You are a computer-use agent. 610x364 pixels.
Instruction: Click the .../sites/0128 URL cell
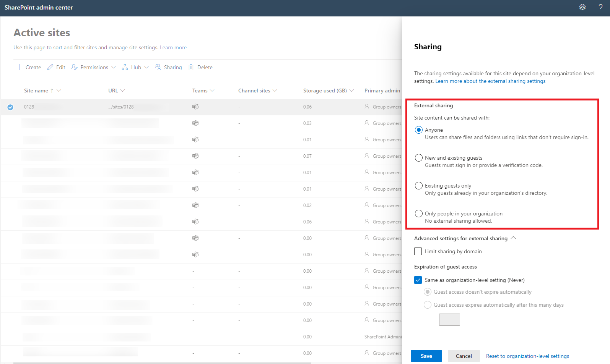121,107
